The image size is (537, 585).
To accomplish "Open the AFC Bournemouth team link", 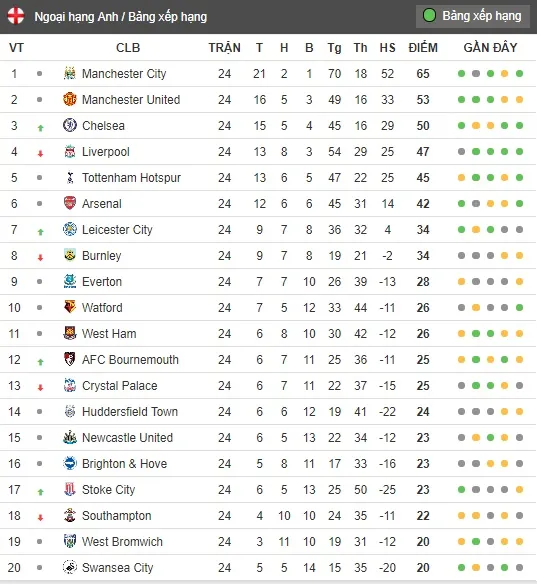I will (x=130, y=360).
